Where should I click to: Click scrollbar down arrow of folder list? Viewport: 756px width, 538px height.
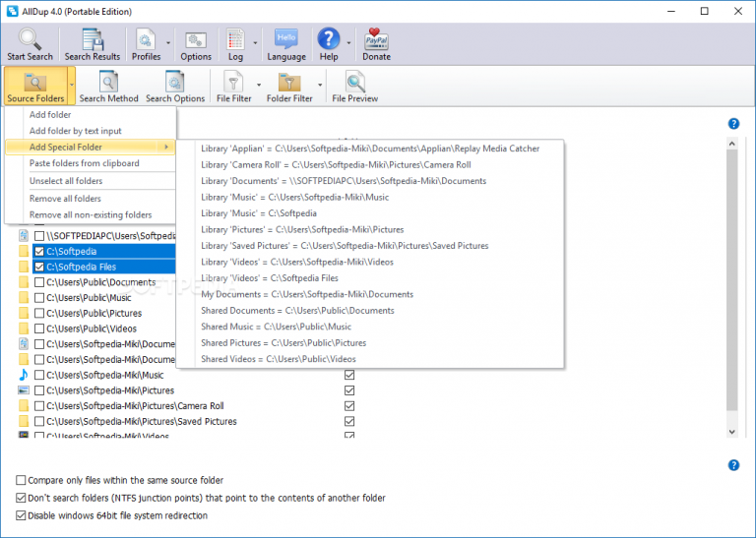click(732, 432)
